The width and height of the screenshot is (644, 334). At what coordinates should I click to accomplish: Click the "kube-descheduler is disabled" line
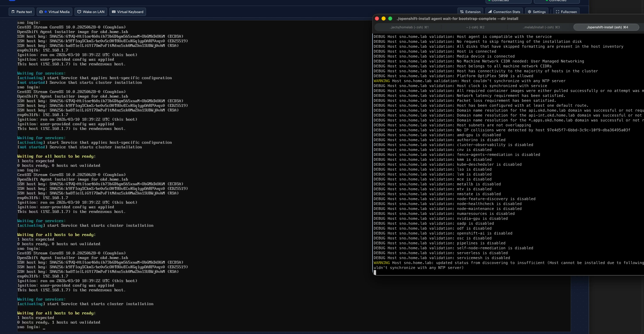448,164
